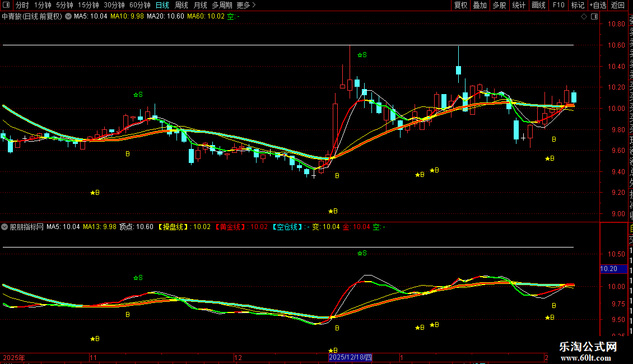The height and width of the screenshot is (364, 633).
Task: Switch to 周线 weekly chart tab
Action: [x=181, y=5]
